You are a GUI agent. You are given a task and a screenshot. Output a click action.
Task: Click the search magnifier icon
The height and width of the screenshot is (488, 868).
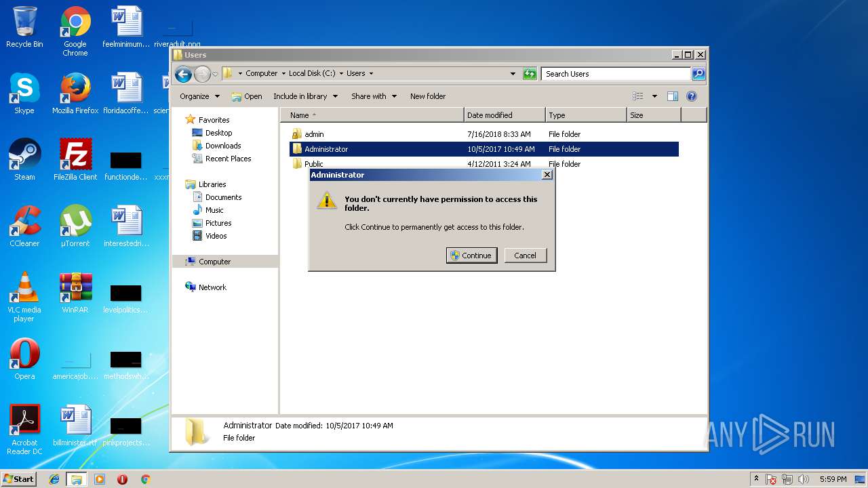click(698, 74)
